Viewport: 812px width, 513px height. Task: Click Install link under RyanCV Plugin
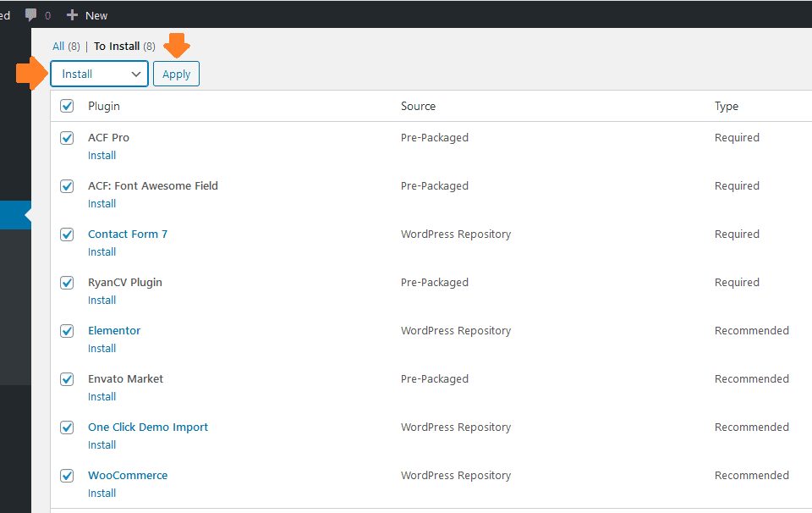pyautogui.click(x=102, y=300)
